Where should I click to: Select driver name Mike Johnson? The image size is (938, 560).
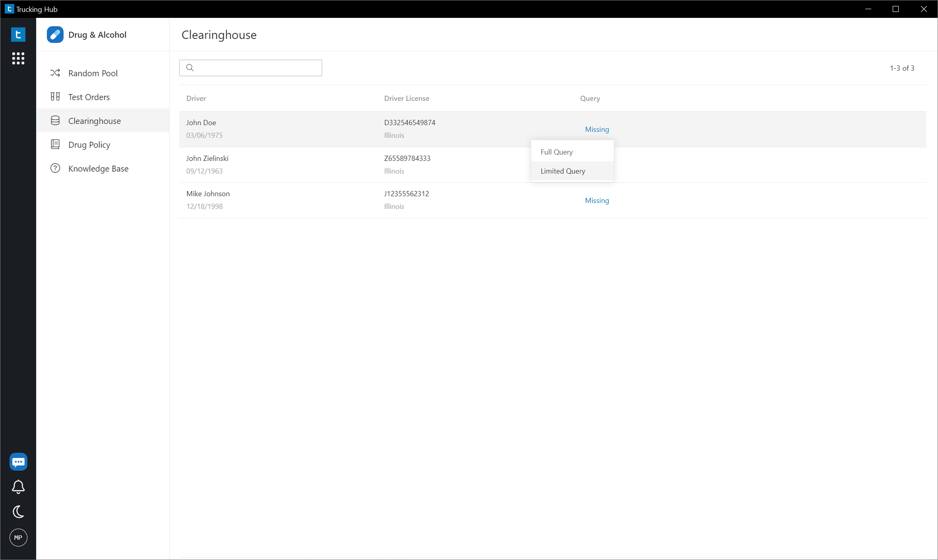[x=208, y=193]
